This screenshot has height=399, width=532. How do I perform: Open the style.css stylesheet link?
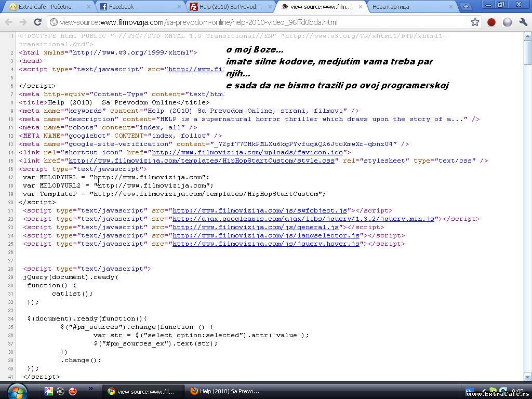point(202,161)
